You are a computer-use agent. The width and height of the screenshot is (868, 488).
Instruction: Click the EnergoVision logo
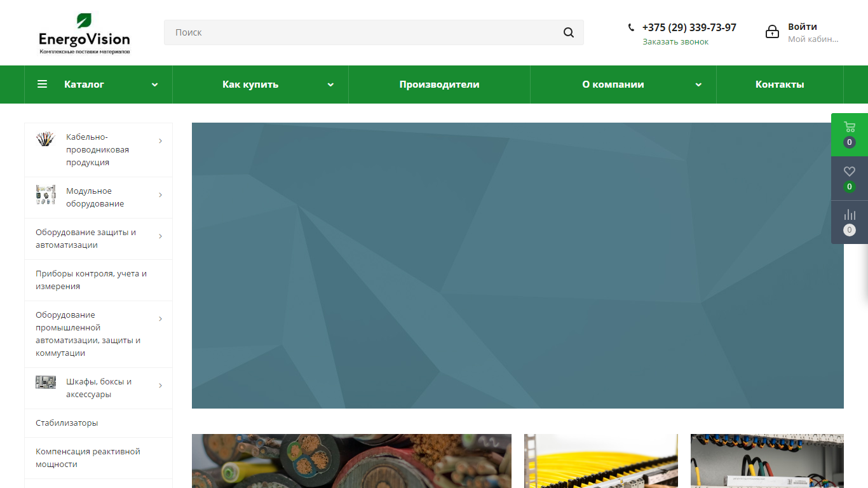pos(84,33)
